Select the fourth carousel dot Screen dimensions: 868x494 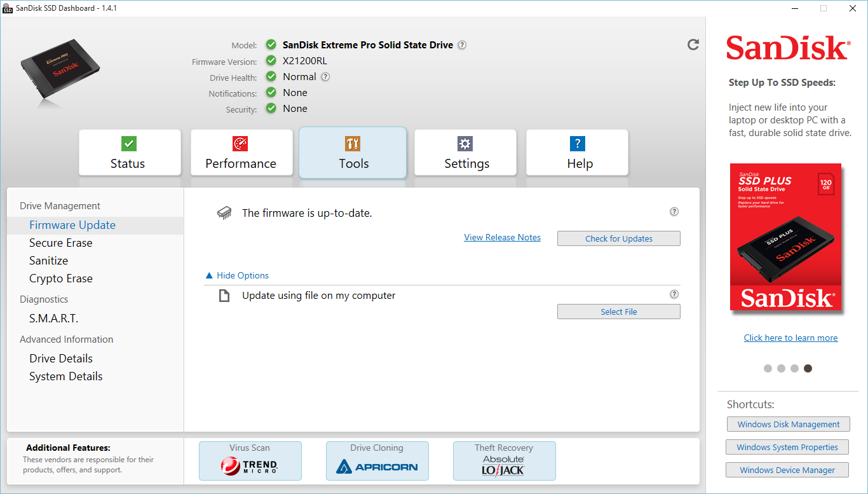[x=808, y=368]
